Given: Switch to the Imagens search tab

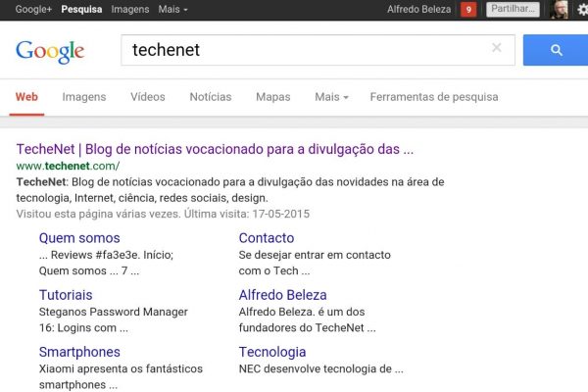Looking at the screenshot, I should pyautogui.click(x=84, y=97).
